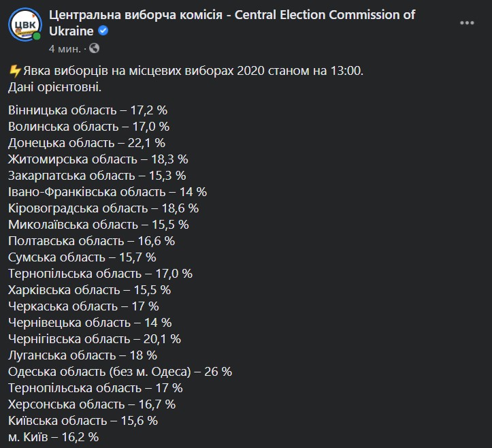
Task: Click the "4 мин." post timestamp
Action: 65,48
